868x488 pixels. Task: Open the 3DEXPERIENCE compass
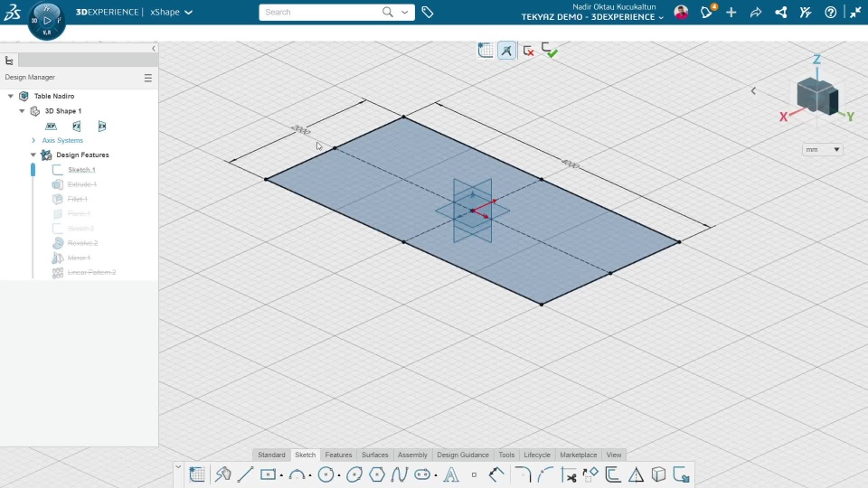coord(46,21)
